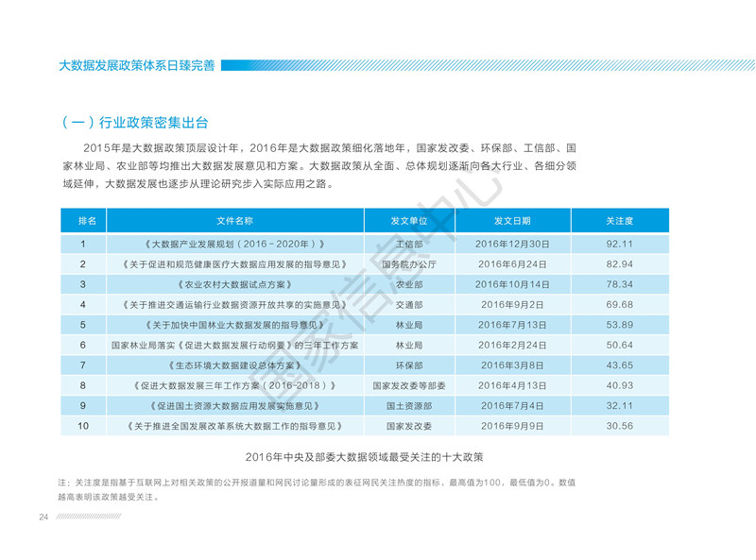Select the "关注度" column header
The width and height of the screenshot is (756, 560).
pyautogui.click(x=620, y=221)
